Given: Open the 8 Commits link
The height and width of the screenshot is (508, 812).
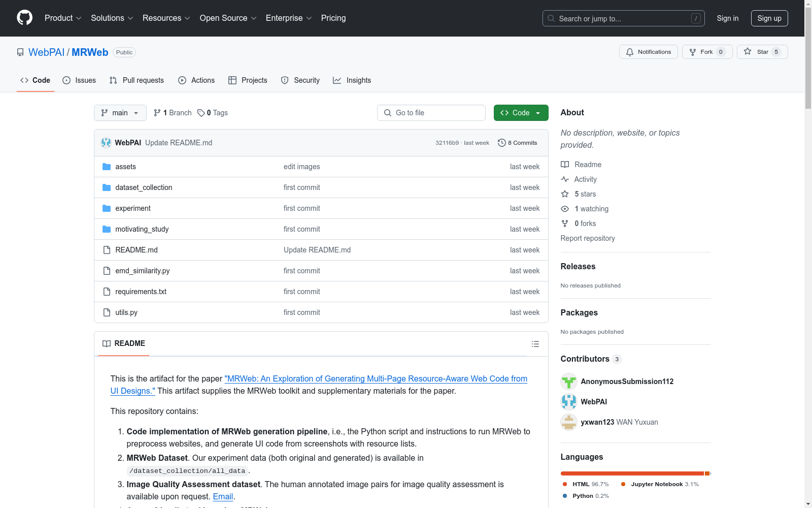Looking at the screenshot, I should click(518, 143).
